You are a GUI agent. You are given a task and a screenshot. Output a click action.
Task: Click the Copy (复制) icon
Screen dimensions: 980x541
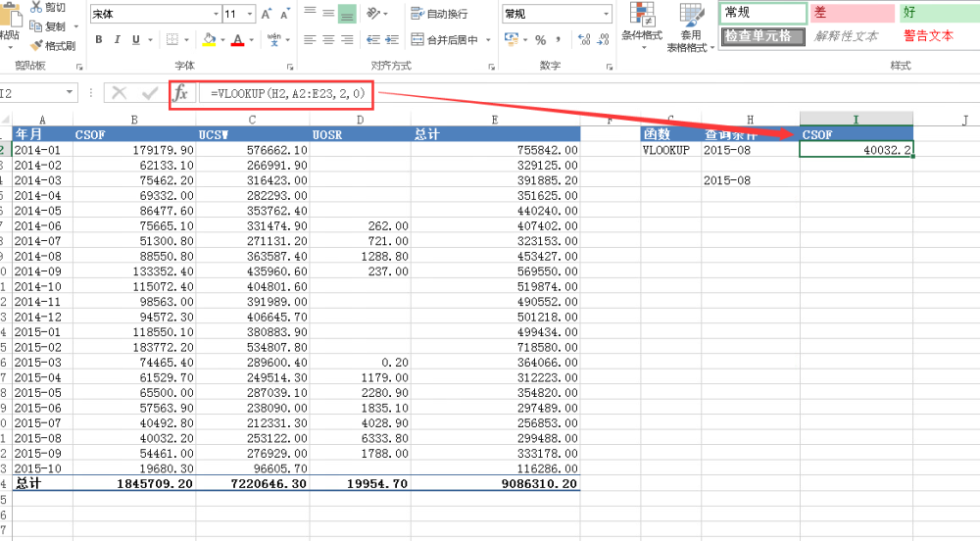tap(35, 25)
